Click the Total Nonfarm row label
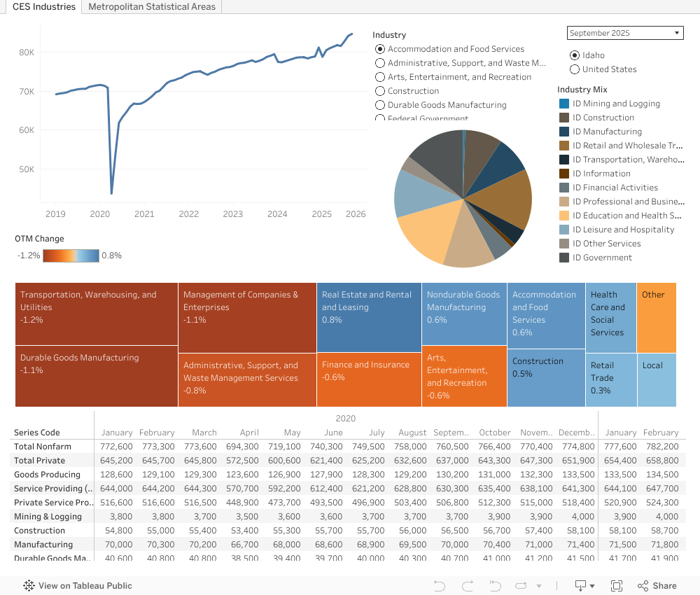 [43, 447]
